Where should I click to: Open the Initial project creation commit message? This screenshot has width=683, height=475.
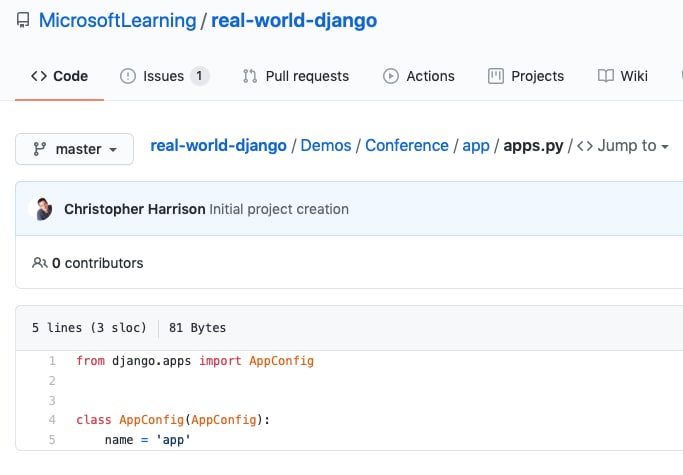(279, 209)
